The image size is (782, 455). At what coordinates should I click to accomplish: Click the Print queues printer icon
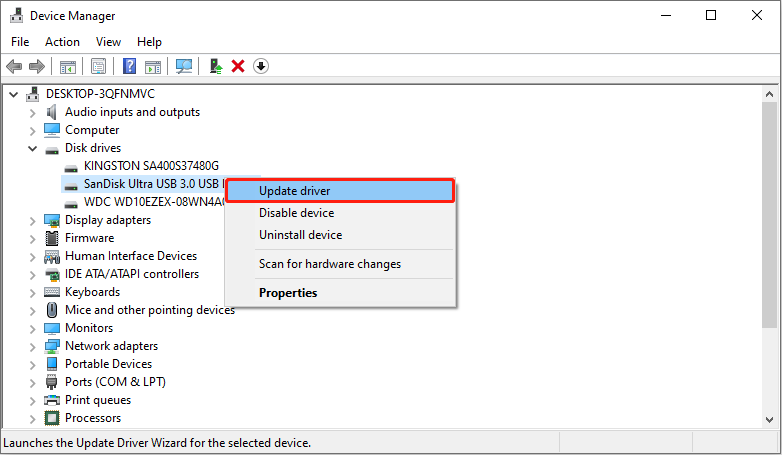[x=52, y=400]
